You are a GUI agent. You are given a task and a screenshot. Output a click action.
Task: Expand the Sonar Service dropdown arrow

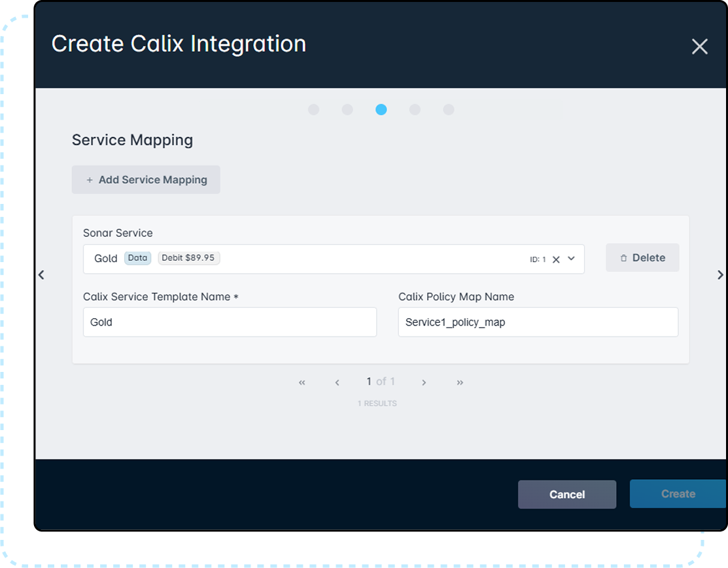(x=572, y=258)
